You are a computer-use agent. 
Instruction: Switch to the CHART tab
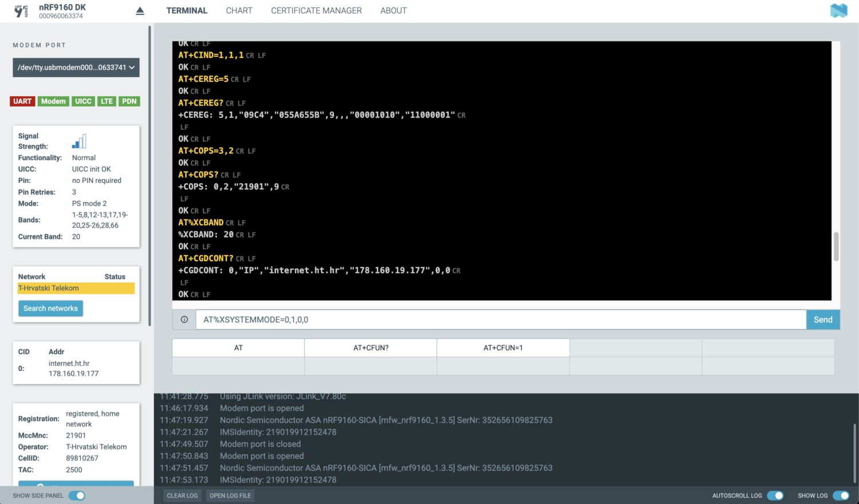(239, 10)
